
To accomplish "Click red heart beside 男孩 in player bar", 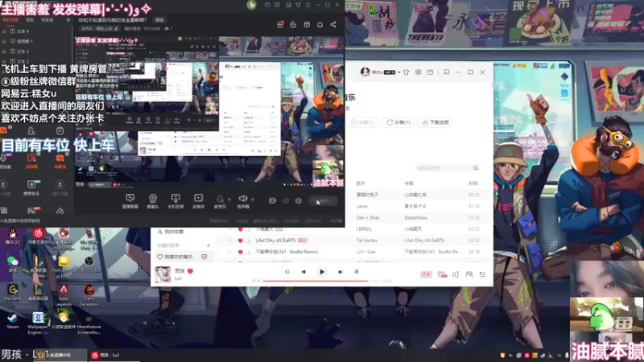I will [190, 271].
